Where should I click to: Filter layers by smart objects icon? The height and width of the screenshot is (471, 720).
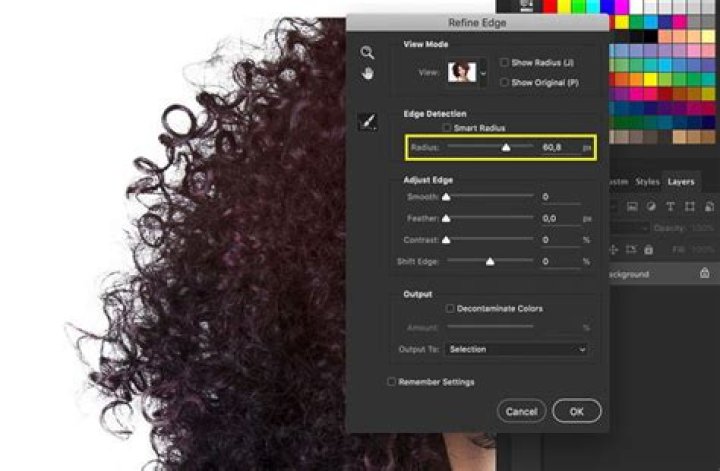(x=709, y=207)
